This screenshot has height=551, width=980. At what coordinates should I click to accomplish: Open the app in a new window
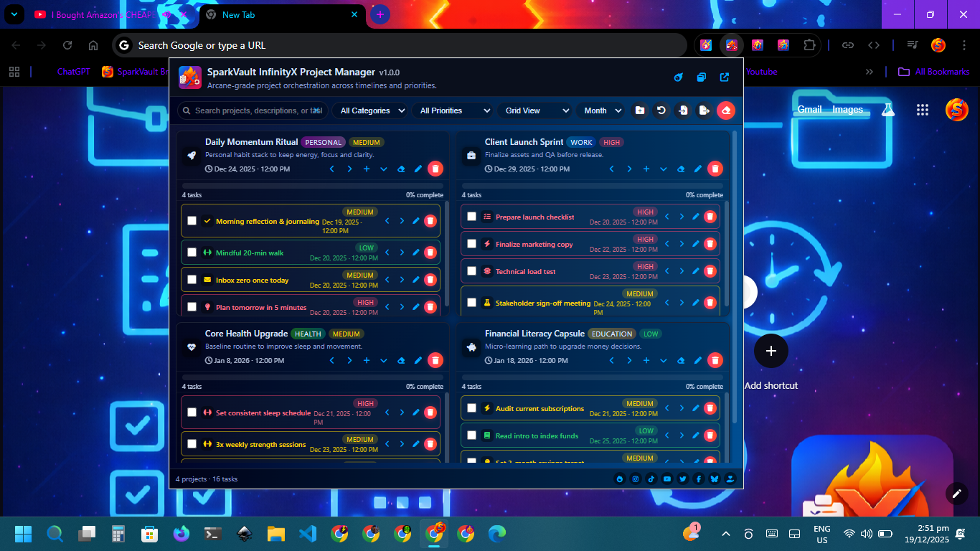(725, 77)
